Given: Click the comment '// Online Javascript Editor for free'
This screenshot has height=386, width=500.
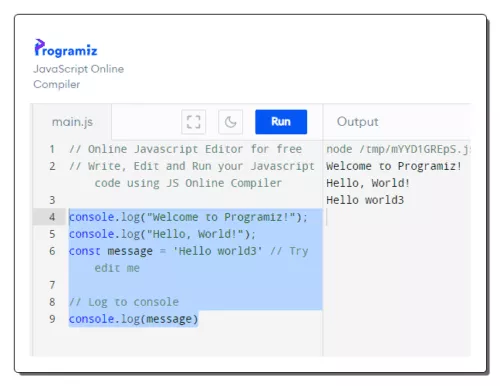Looking at the screenshot, I should (x=185, y=149).
